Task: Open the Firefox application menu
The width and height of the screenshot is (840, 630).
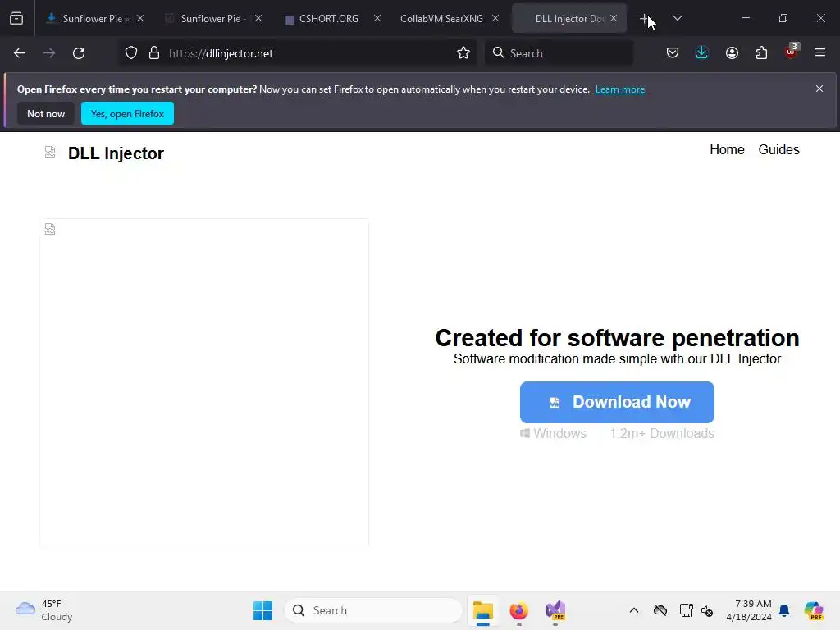Action: (x=820, y=52)
